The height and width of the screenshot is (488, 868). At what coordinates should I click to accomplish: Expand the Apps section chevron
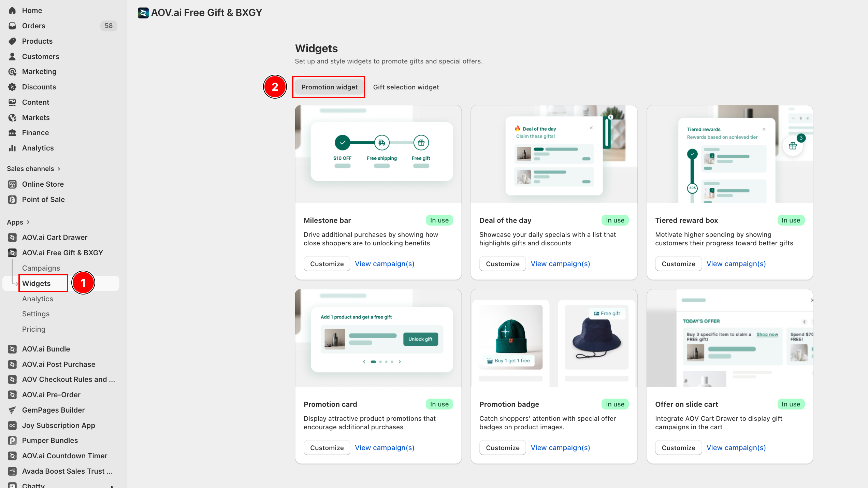tap(28, 222)
